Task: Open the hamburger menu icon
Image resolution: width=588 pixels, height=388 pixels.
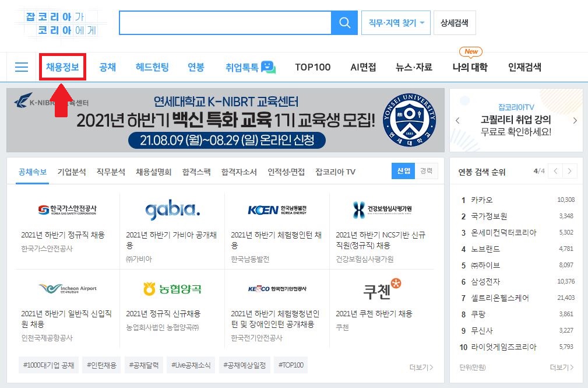Action: click(22, 67)
